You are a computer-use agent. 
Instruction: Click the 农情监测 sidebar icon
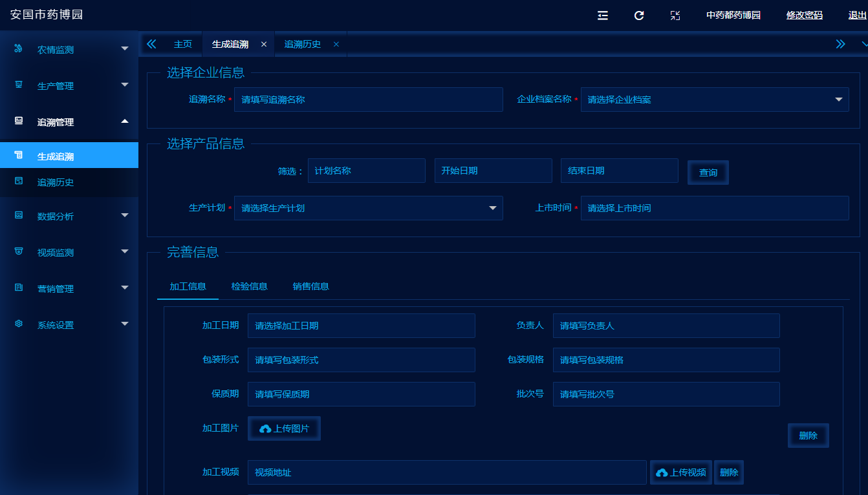pos(18,48)
